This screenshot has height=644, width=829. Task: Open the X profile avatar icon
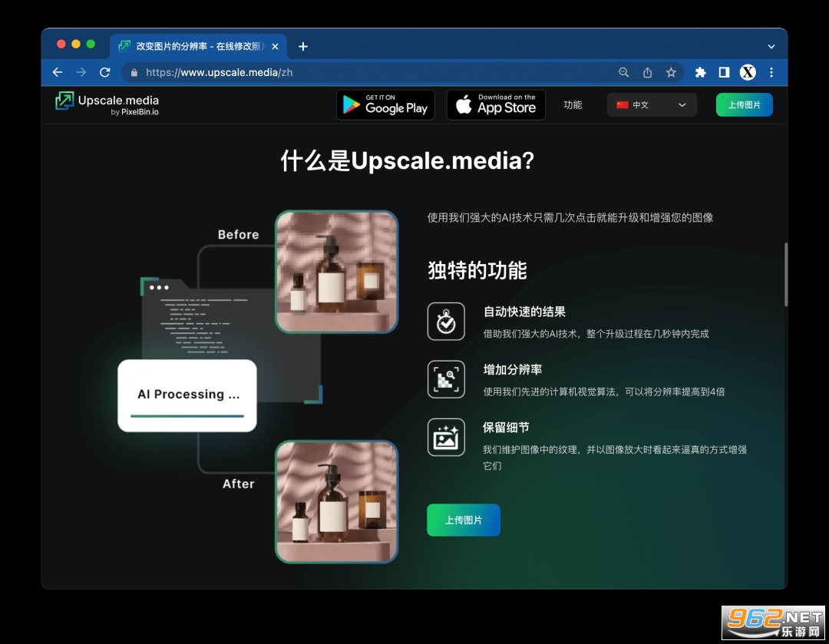748,72
